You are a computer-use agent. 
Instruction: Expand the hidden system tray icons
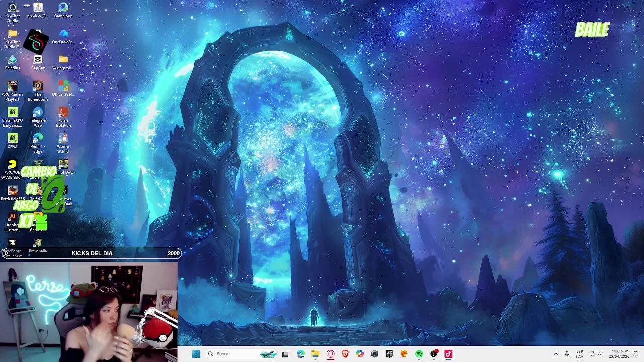(x=556, y=354)
